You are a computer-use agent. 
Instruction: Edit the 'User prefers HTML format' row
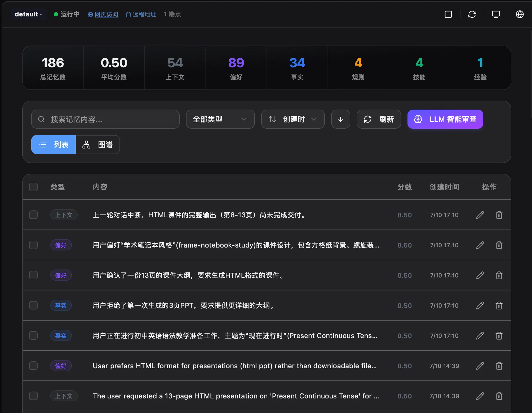coord(480,366)
